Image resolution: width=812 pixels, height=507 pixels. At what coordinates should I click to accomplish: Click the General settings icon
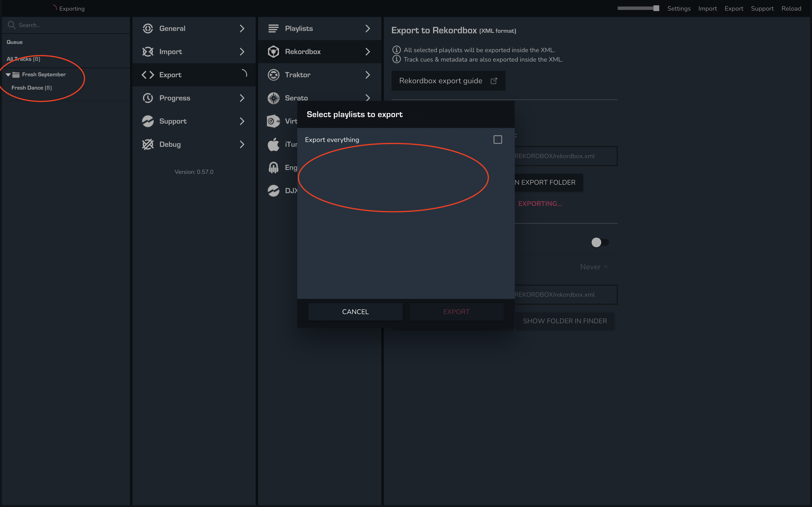click(x=148, y=28)
